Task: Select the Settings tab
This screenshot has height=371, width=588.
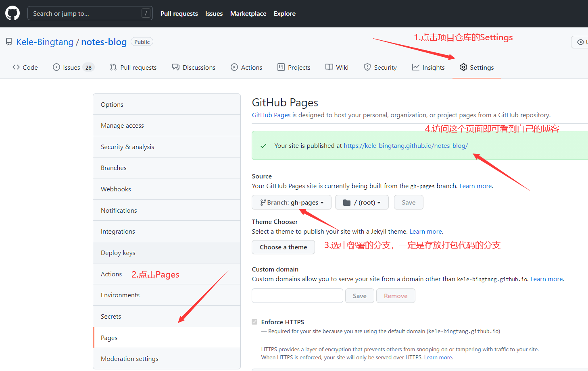Action: point(477,67)
